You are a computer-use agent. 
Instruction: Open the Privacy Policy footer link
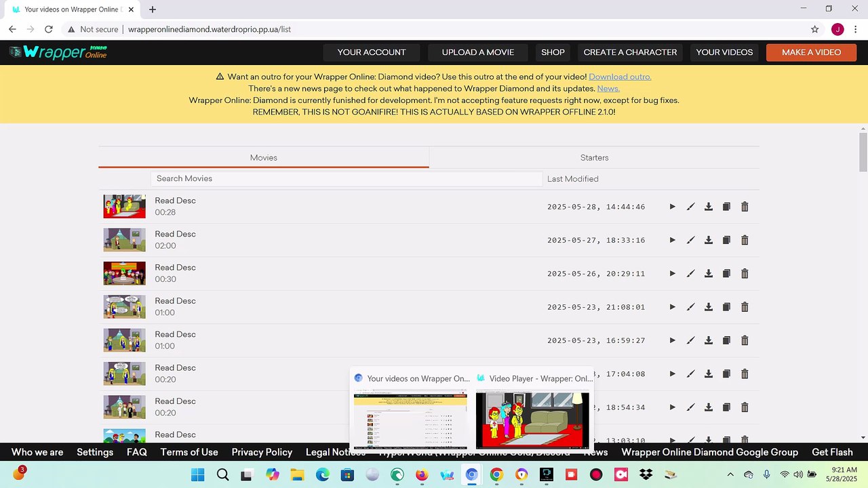pyautogui.click(x=262, y=452)
